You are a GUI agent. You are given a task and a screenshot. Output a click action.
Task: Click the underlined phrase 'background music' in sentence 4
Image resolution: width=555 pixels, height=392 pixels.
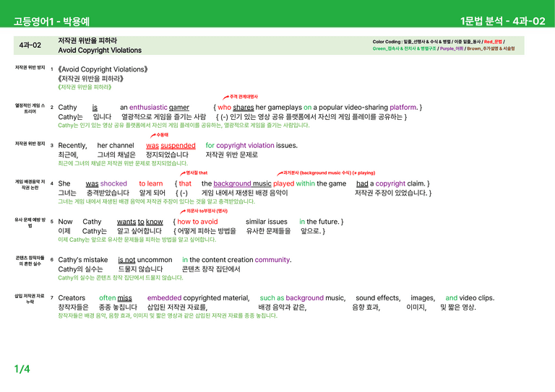click(243, 183)
